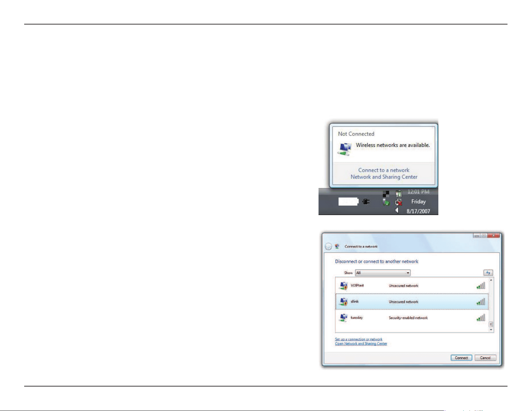
Task: Click Open Network and Sharing Center link
Action: [361, 344]
